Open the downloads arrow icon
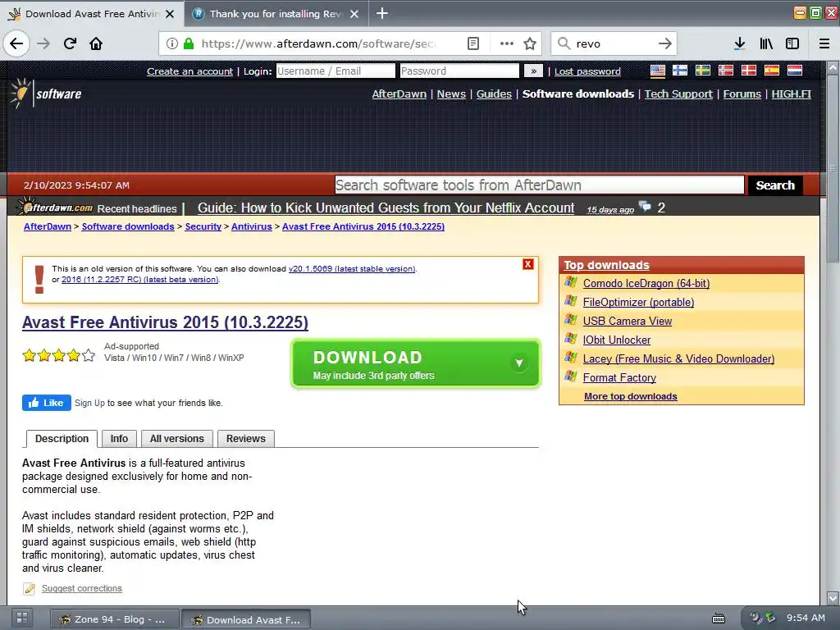This screenshot has height=630, width=840. 740,43
